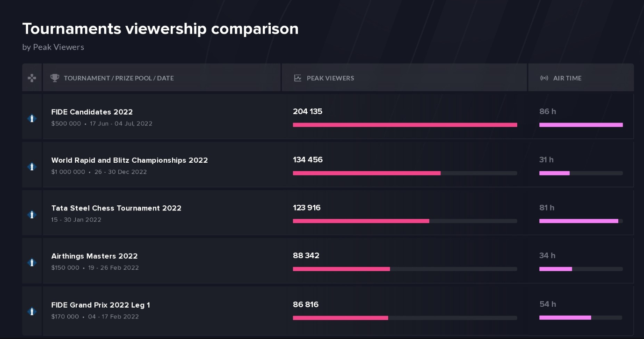
Task: Click Airthings Masters peak viewers bar
Action: [341, 269]
